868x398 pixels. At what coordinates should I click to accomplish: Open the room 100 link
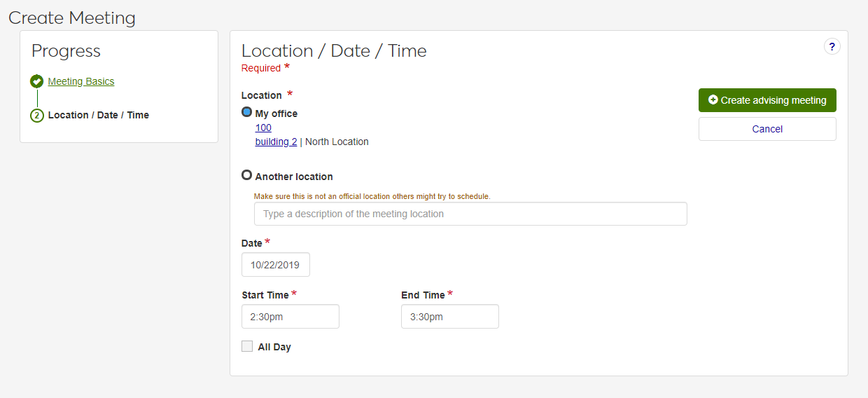(263, 128)
